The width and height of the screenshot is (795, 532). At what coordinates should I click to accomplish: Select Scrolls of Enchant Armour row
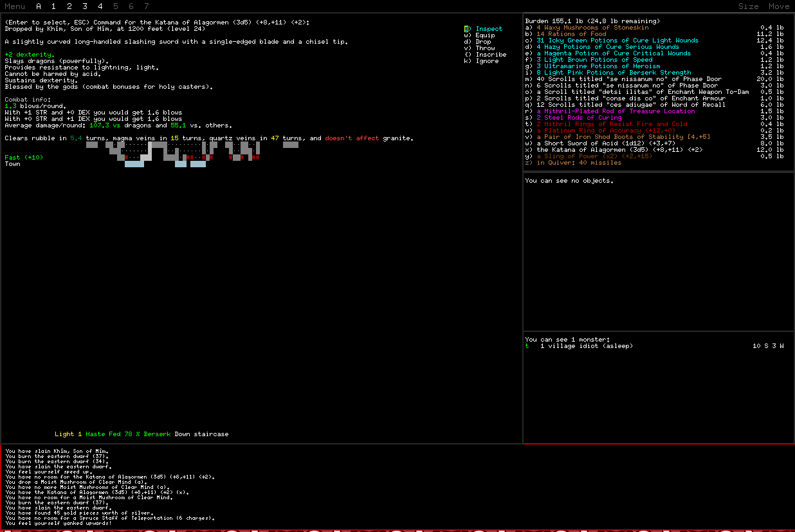click(x=654, y=98)
